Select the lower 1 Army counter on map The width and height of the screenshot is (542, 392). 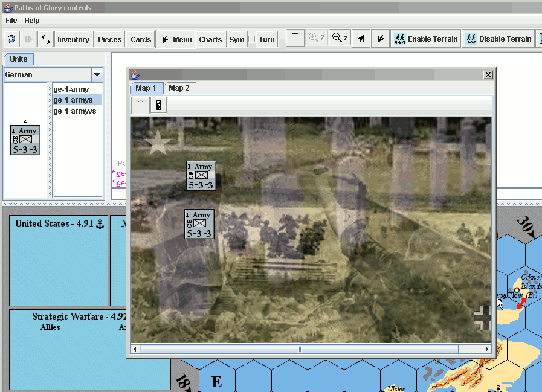[x=199, y=224]
